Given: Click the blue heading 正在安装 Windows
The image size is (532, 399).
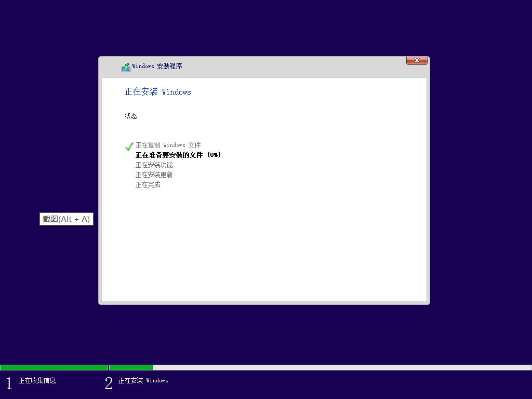Looking at the screenshot, I should click(x=158, y=92).
